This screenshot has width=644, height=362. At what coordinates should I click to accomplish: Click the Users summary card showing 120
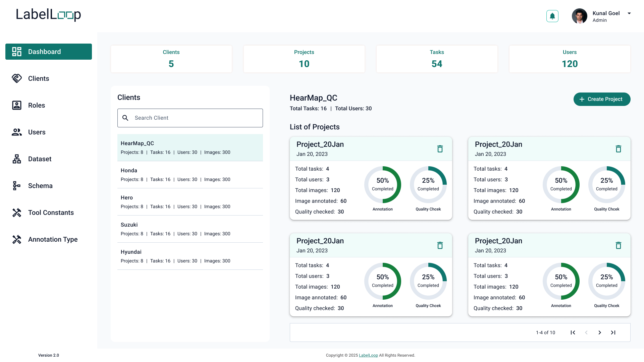(570, 59)
